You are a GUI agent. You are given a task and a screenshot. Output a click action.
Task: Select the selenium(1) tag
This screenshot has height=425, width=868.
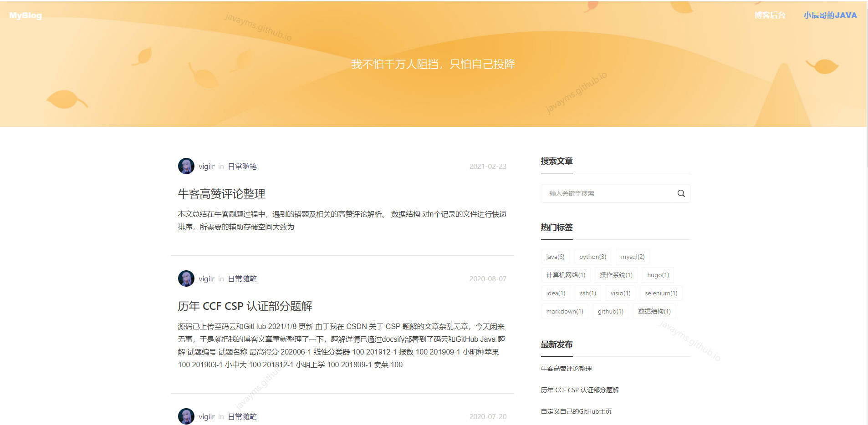coord(661,293)
